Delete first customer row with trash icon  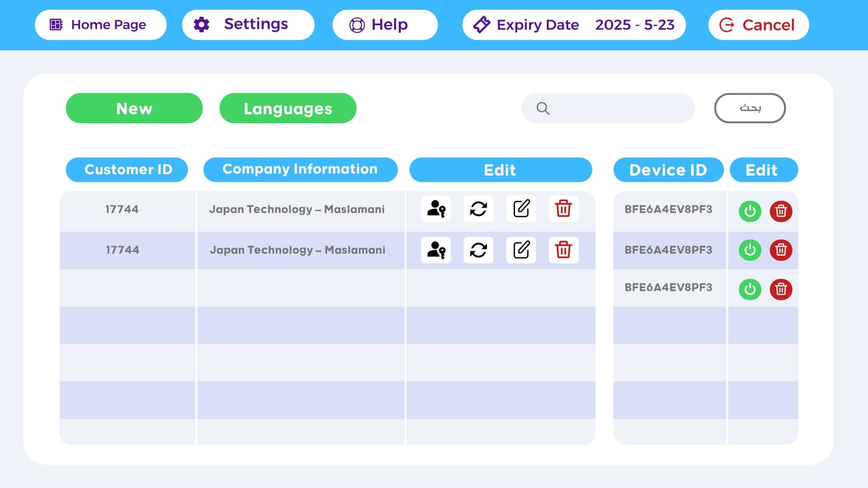tap(563, 209)
